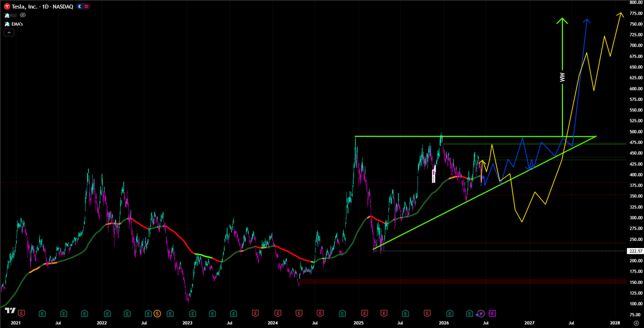The width and height of the screenshot is (644, 328).
Task: Click 300.00 on the price axis
Action: [635, 218]
